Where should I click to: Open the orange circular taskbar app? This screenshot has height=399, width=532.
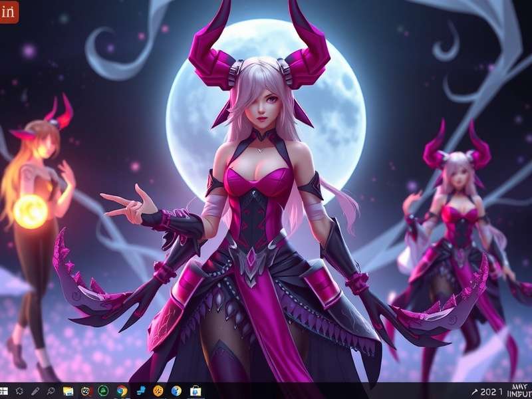pos(158,391)
